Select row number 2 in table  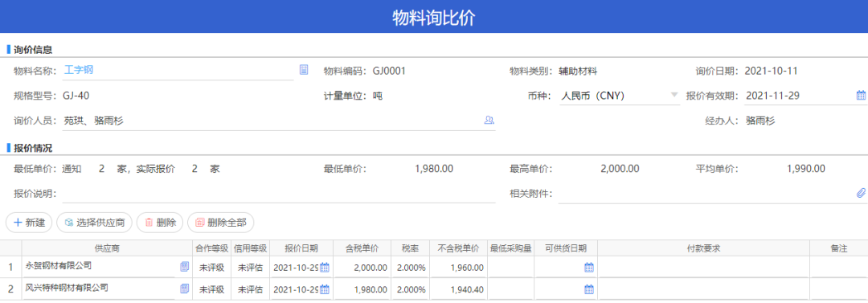pyautogui.click(x=10, y=289)
